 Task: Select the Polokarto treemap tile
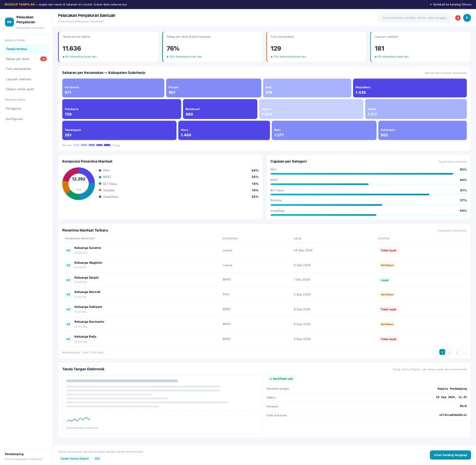pyautogui.click(x=122, y=109)
